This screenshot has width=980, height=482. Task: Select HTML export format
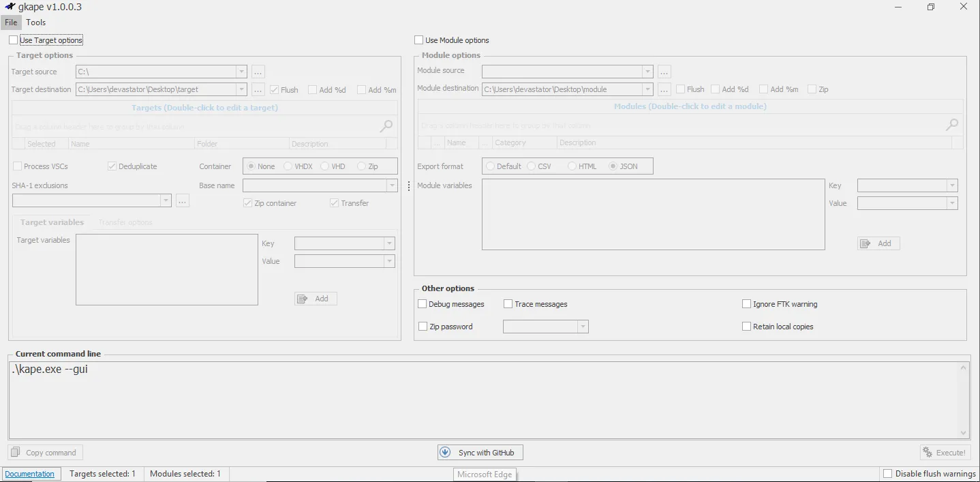572,166
